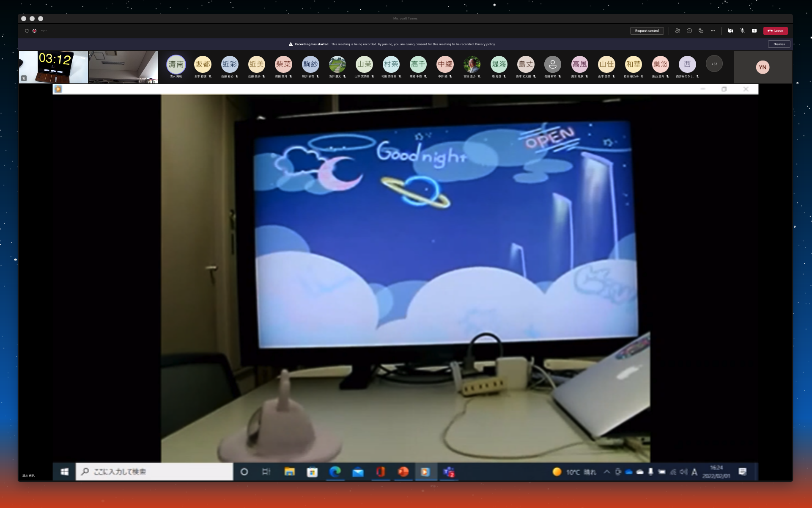Open the participants panel icon

coord(678,30)
